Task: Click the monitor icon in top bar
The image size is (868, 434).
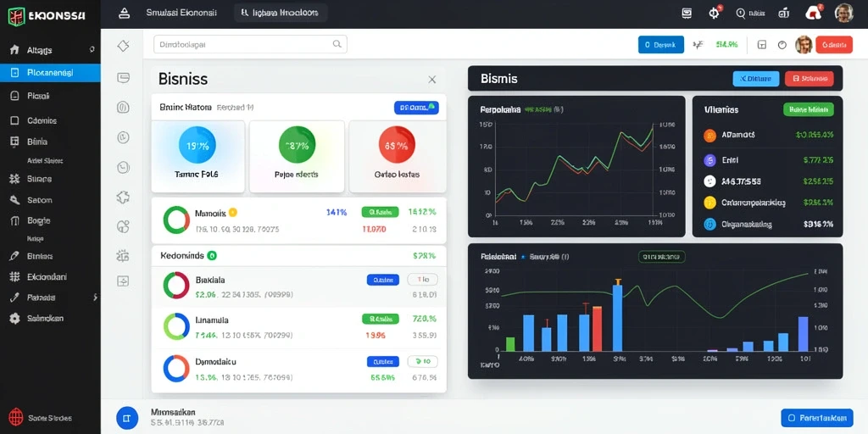Action: (687, 14)
